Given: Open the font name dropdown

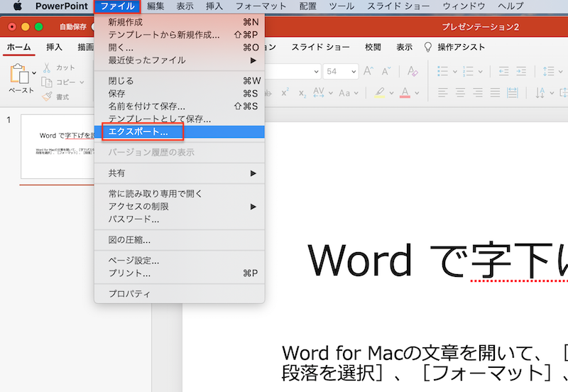Looking at the screenshot, I should pyautogui.click(x=316, y=72).
